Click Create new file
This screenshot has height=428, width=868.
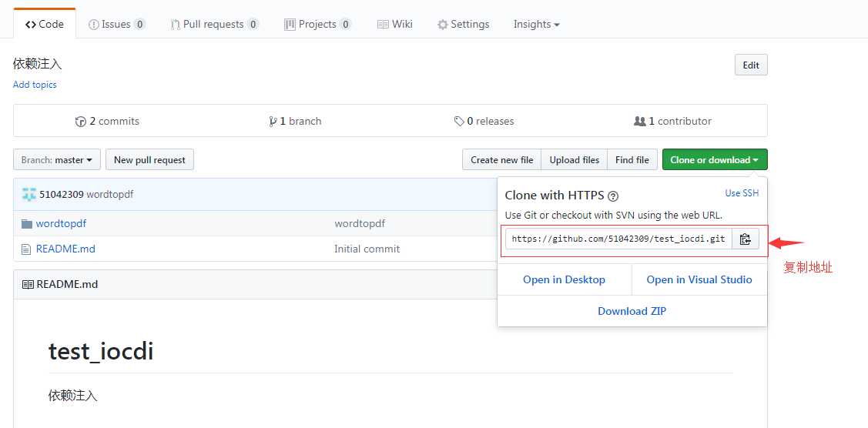pos(501,160)
